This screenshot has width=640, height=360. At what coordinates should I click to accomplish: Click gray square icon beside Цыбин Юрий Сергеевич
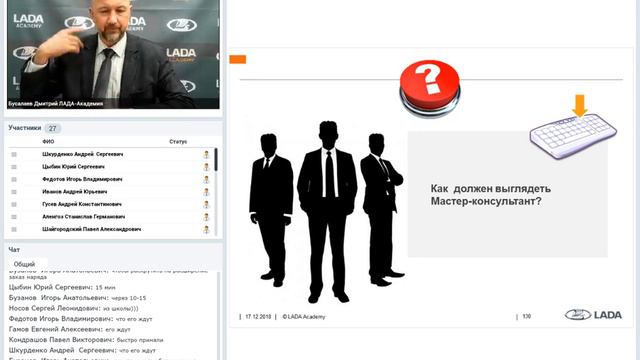pos(14,167)
